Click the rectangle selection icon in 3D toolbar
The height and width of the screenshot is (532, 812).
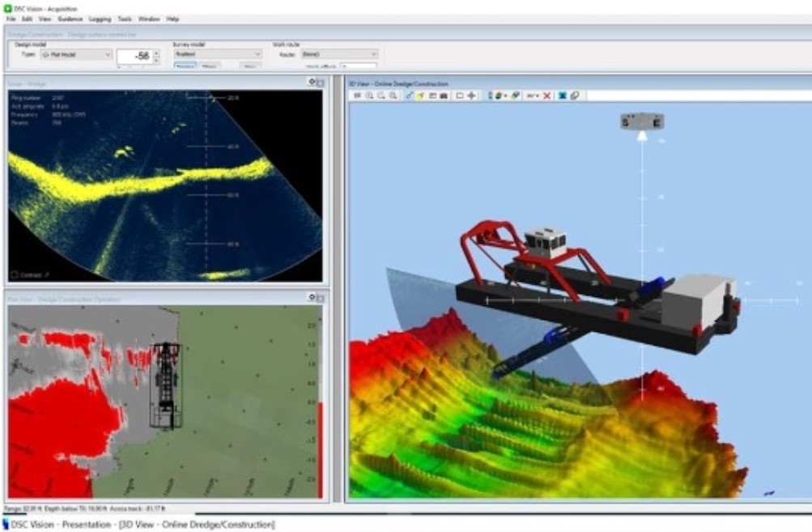click(459, 96)
